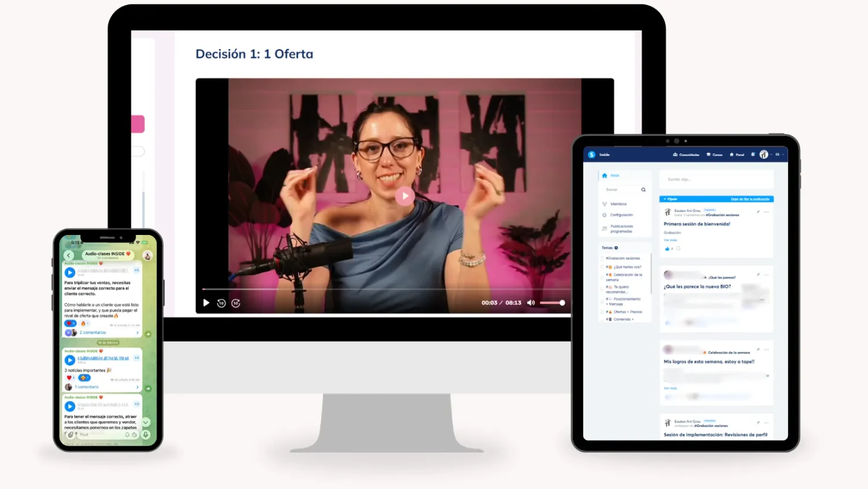Open options menu on 'Sesión de implementación' post
This screenshot has width=868, height=489.
[x=766, y=423]
